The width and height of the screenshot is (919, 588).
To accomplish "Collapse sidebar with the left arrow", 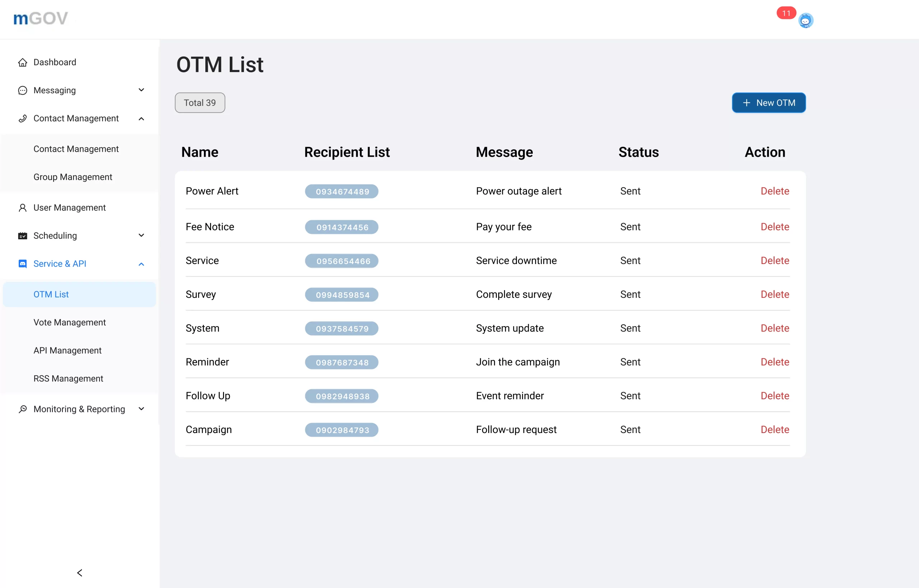I will tap(79, 572).
